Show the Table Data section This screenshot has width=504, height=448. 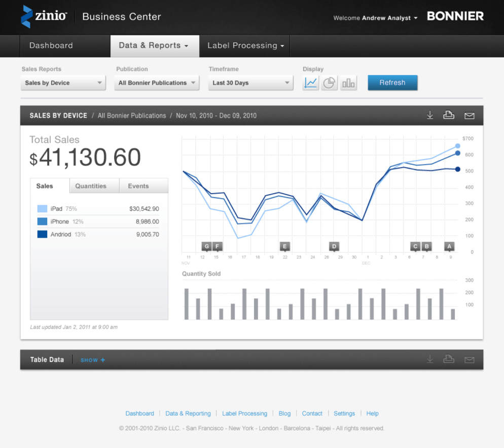(x=93, y=360)
